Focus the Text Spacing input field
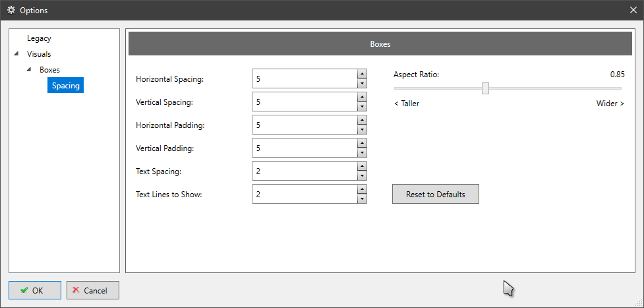The image size is (644, 308). (305, 171)
